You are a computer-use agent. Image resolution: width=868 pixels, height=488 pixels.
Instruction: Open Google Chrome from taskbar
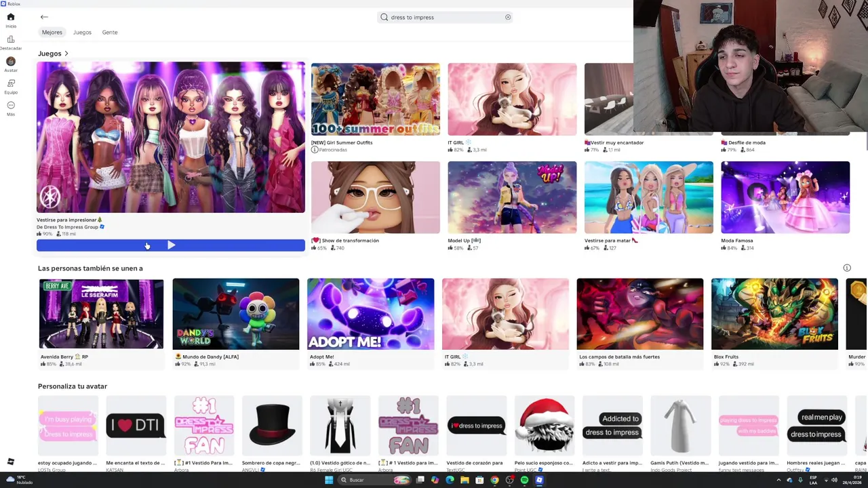point(494,480)
